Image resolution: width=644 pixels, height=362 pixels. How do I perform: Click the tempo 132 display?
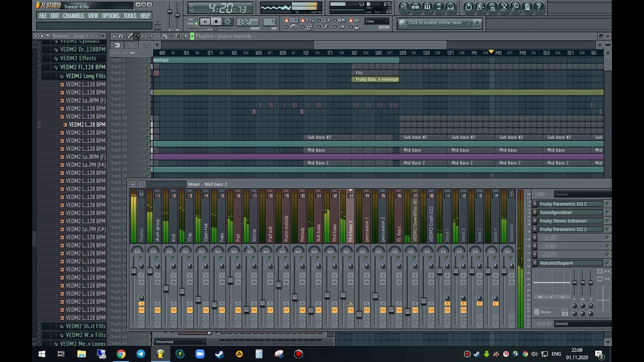click(x=248, y=22)
